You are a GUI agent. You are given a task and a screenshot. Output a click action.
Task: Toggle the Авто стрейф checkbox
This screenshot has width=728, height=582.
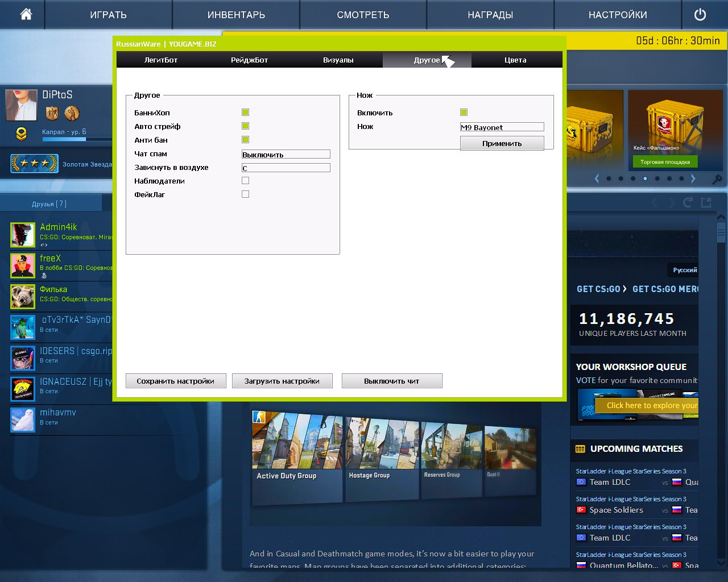pyautogui.click(x=245, y=126)
